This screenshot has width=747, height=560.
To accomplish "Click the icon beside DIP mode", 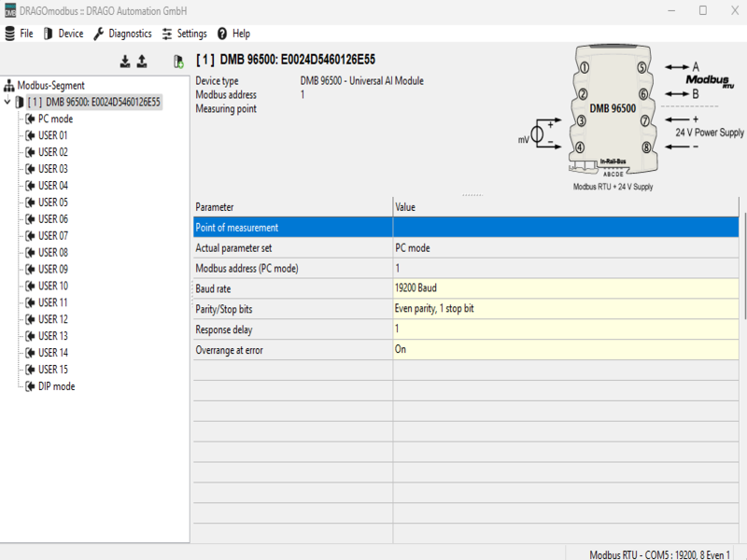I will coord(30,386).
